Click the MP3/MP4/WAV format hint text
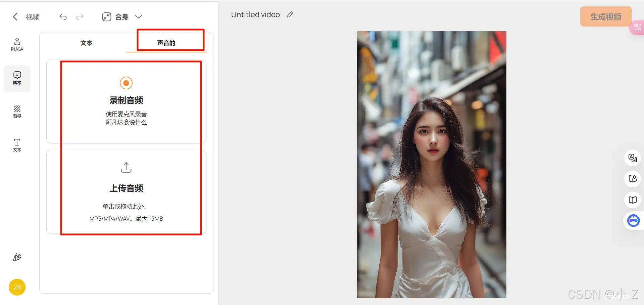 (126, 219)
